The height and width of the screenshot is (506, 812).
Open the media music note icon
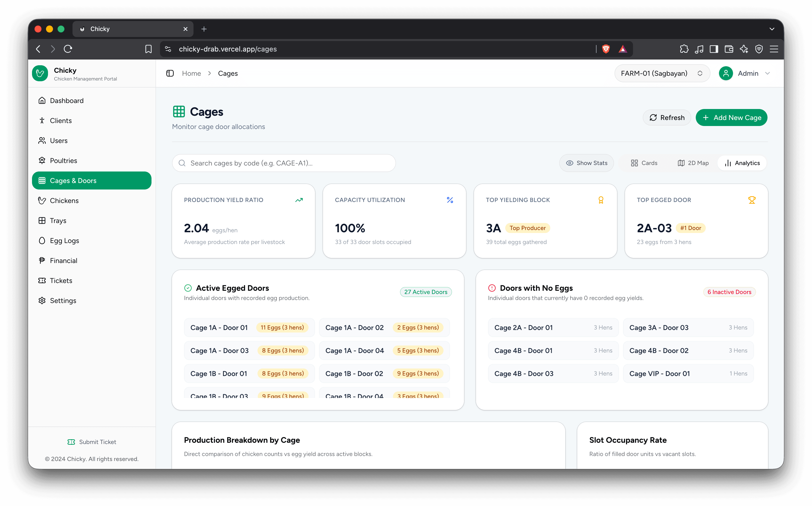pyautogui.click(x=699, y=49)
